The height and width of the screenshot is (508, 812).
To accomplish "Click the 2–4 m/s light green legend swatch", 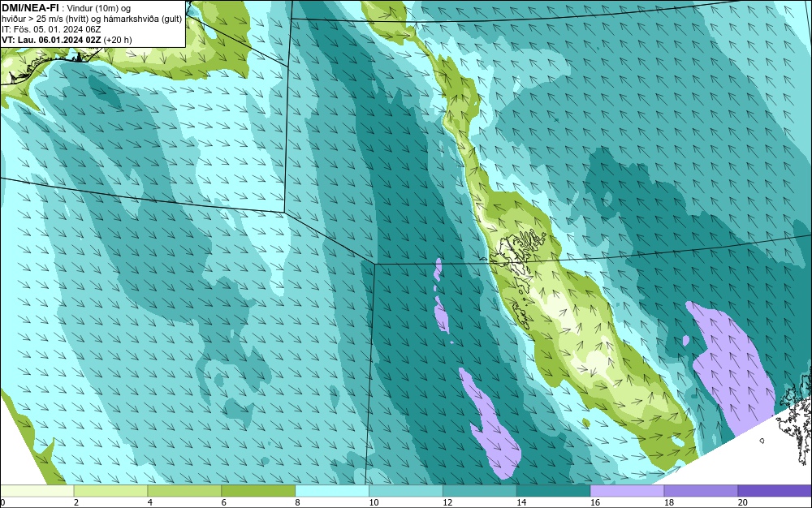I will pyautogui.click(x=110, y=491).
